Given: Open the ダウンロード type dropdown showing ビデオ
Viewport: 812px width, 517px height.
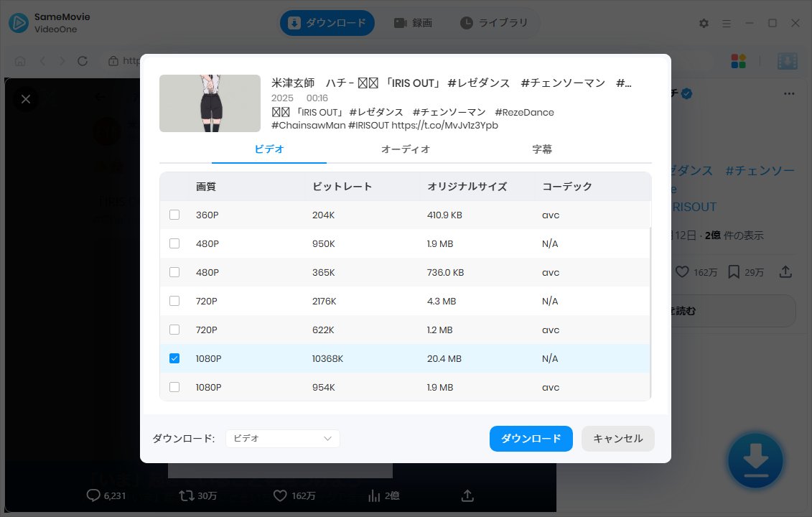Looking at the screenshot, I should 283,438.
